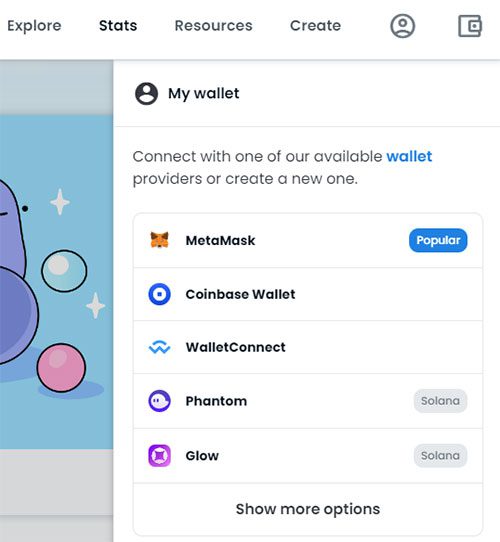Select the MetaMask fox icon
Image resolution: width=500 pixels, height=542 pixels.
pos(159,240)
